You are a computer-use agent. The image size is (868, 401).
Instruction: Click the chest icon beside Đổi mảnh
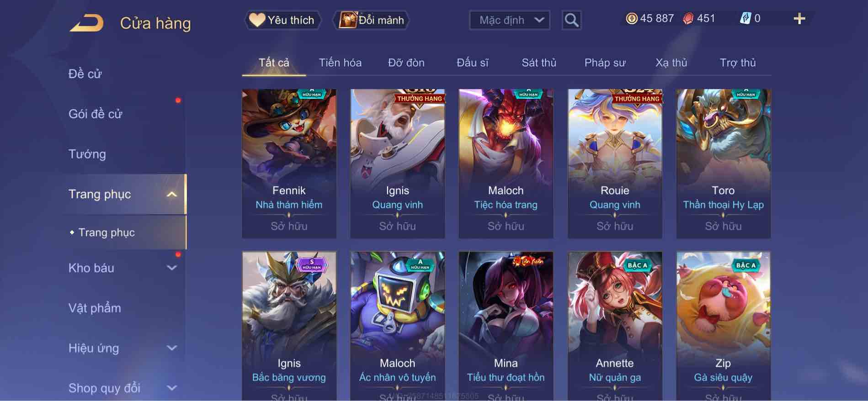(x=347, y=20)
